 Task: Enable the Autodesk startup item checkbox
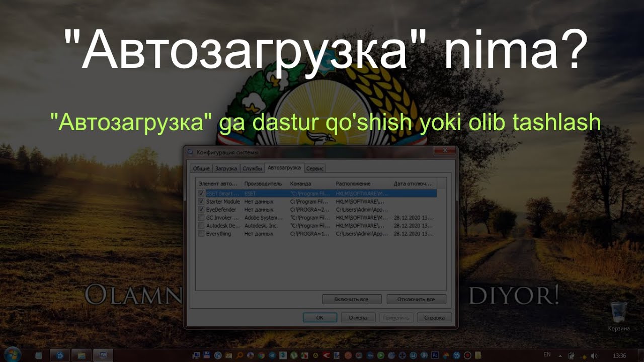point(201,226)
